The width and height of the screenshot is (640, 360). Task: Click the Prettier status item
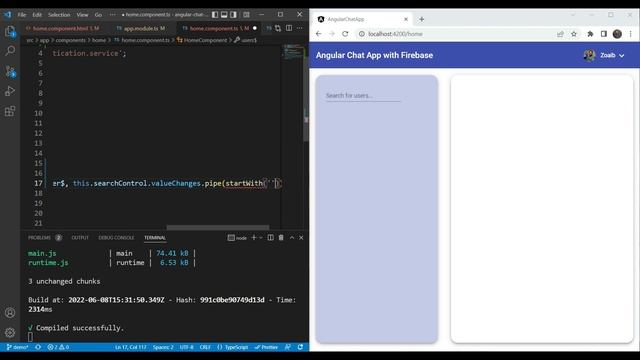[266, 347]
